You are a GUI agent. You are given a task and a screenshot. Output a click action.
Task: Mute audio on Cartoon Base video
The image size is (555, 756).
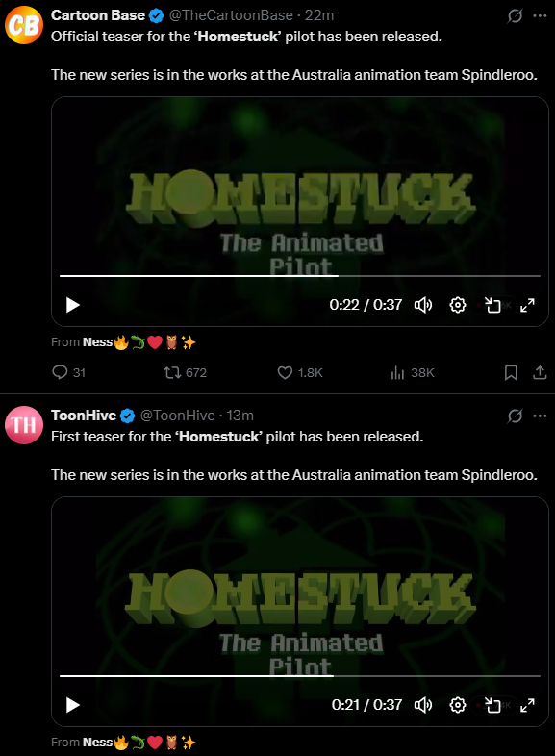423,305
